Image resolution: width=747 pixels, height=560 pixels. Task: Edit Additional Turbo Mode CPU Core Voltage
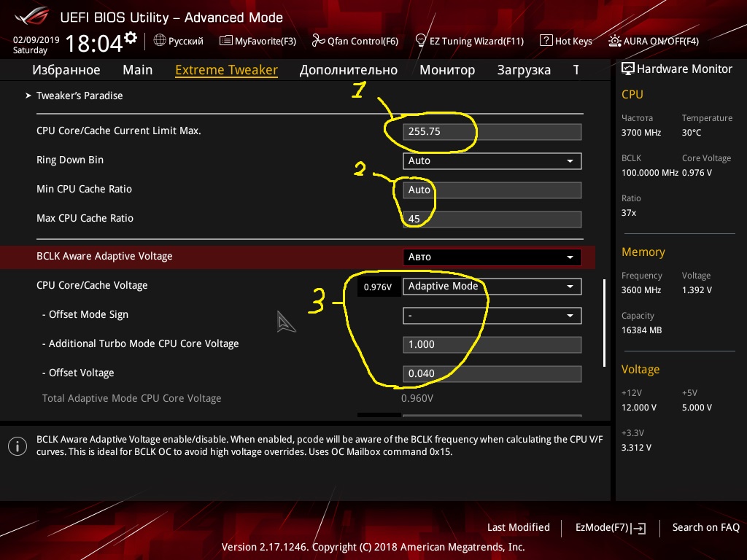click(492, 345)
